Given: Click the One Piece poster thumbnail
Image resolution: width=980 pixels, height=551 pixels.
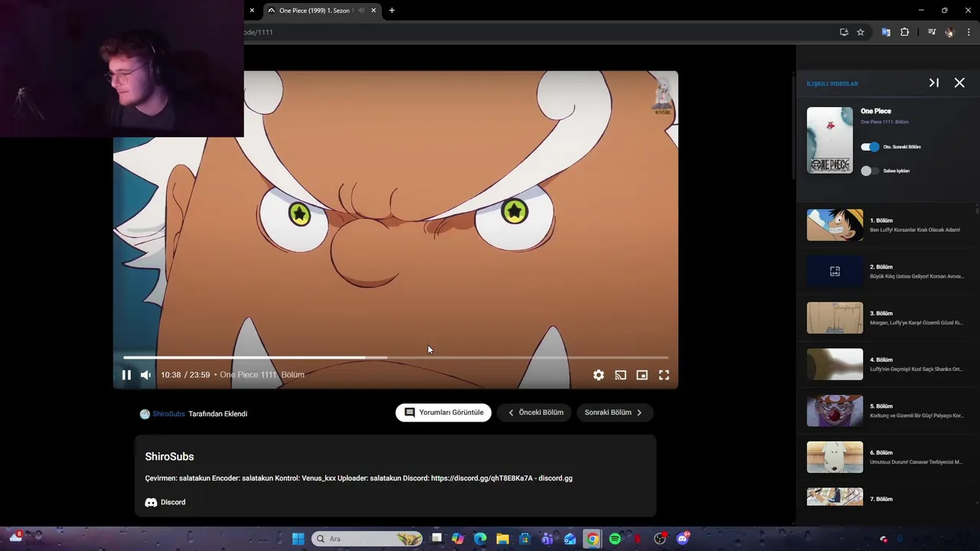Looking at the screenshot, I should 830,140.
